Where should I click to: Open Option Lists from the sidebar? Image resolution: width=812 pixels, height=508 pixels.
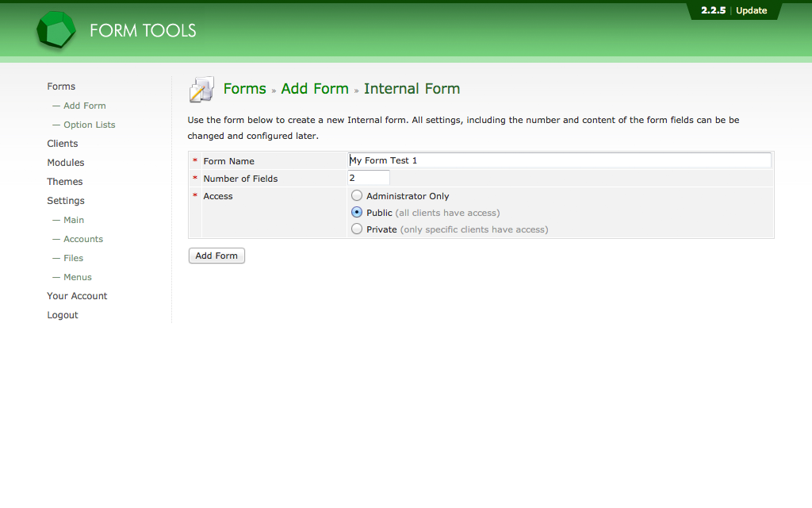coord(90,125)
